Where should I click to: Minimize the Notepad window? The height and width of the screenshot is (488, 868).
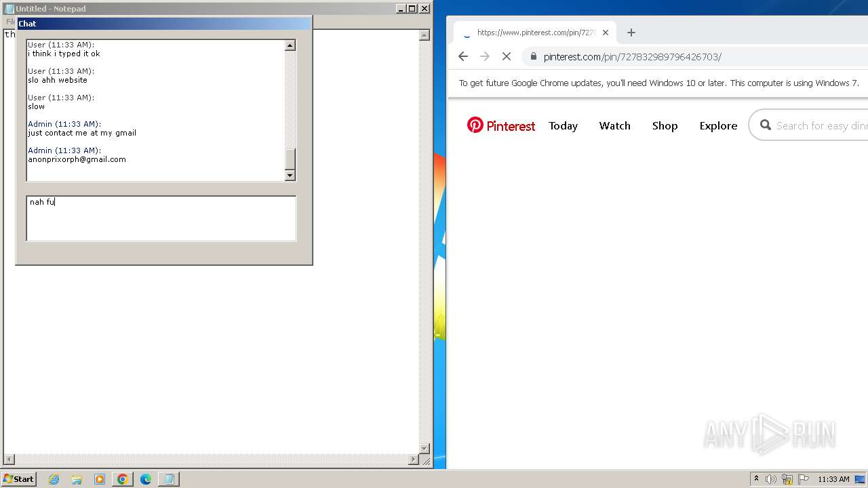(x=401, y=9)
